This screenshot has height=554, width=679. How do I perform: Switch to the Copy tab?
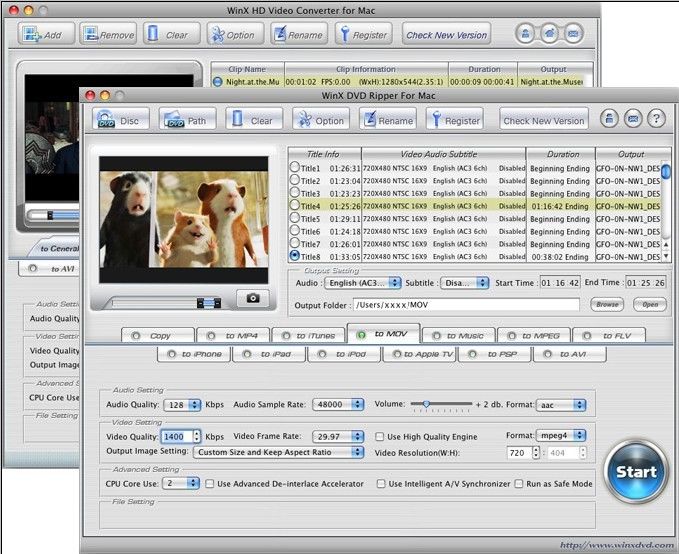[158, 335]
